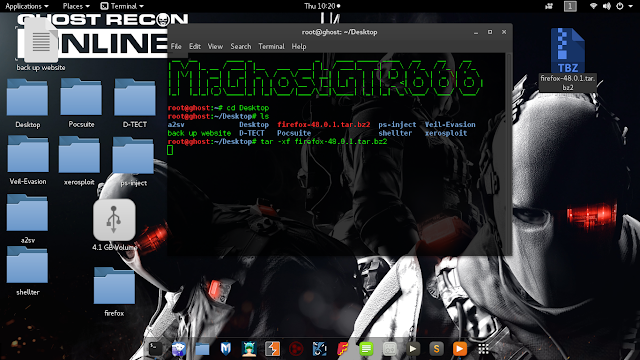
Task: Open Sublime Text from the dock
Action: click(436, 349)
